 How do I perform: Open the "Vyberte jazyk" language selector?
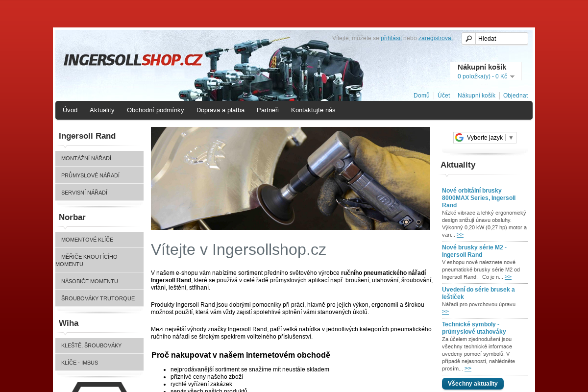click(x=485, y=137)
